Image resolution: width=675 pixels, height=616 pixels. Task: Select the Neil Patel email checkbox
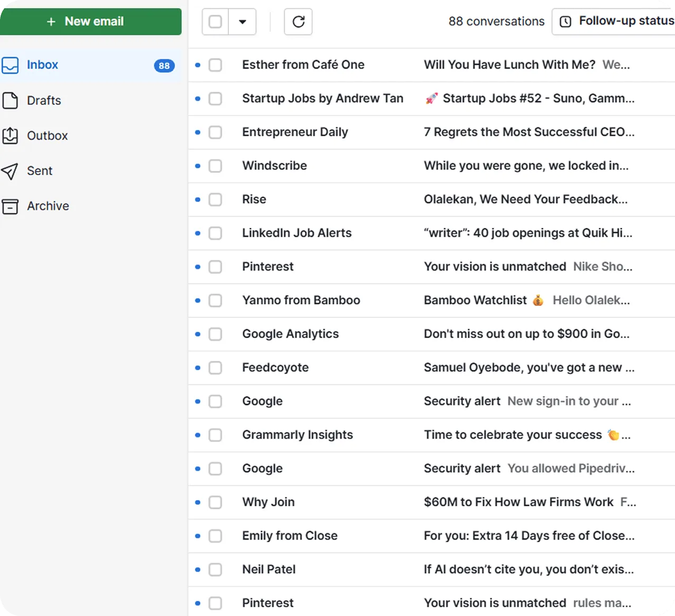215,570
